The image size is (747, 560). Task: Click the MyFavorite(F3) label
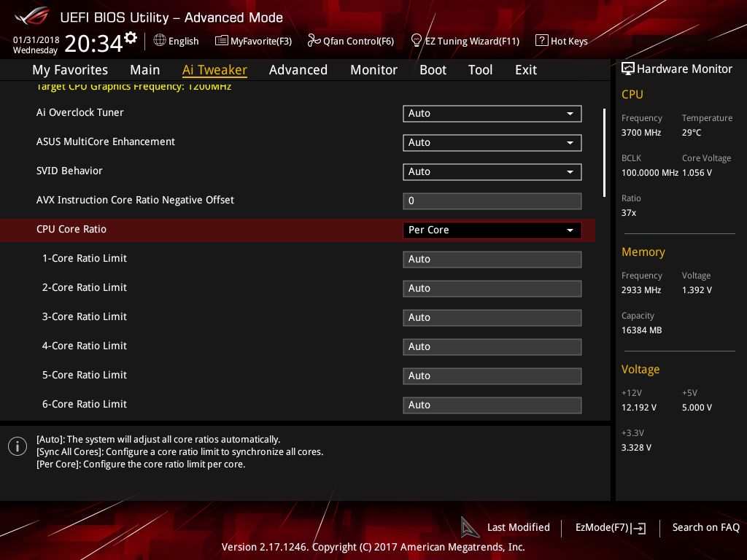click(x=261, y=42)
